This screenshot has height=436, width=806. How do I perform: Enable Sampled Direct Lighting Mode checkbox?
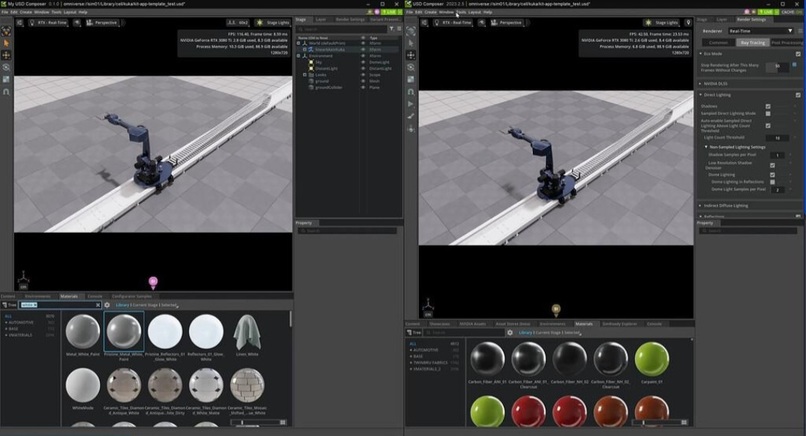point(768,113)
